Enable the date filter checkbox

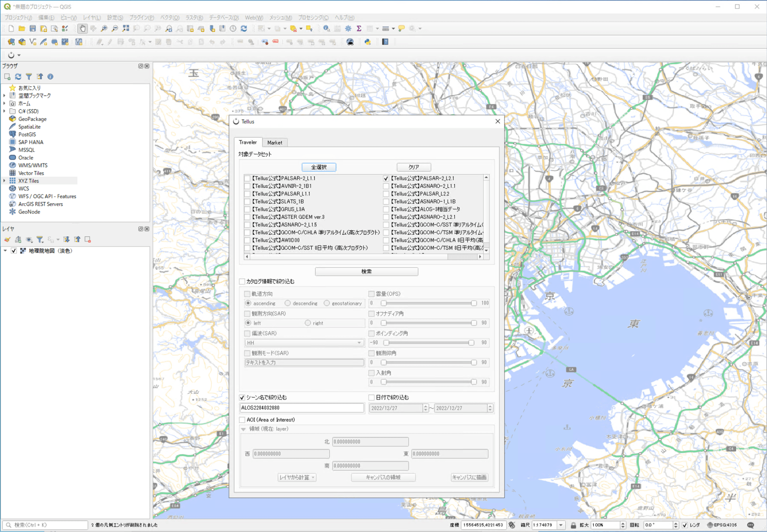tap(371, 397)
